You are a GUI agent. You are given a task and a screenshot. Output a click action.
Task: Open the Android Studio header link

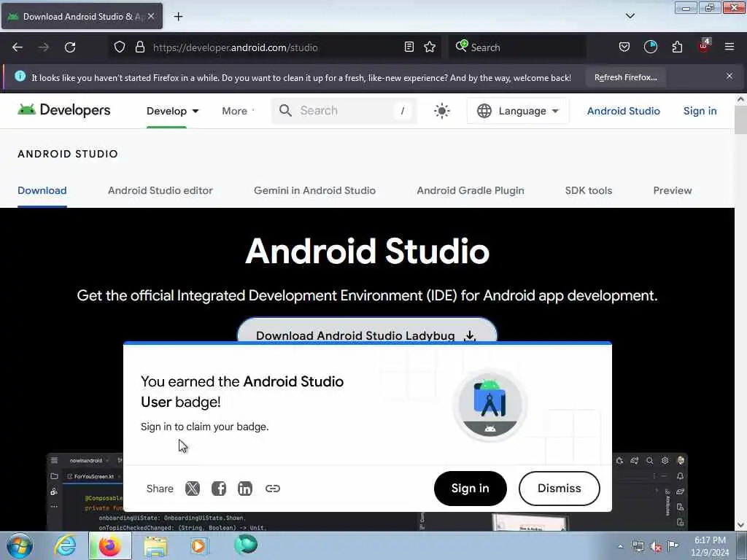tap(623, 111)
